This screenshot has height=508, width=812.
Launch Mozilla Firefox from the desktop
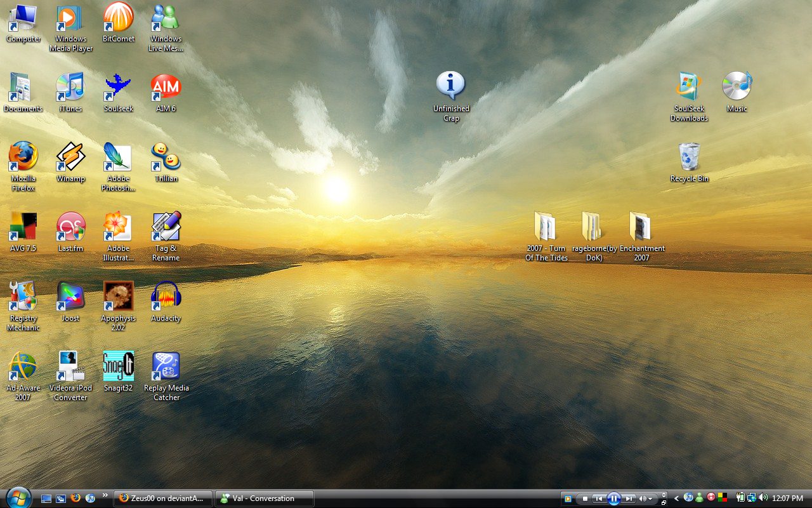23,167
